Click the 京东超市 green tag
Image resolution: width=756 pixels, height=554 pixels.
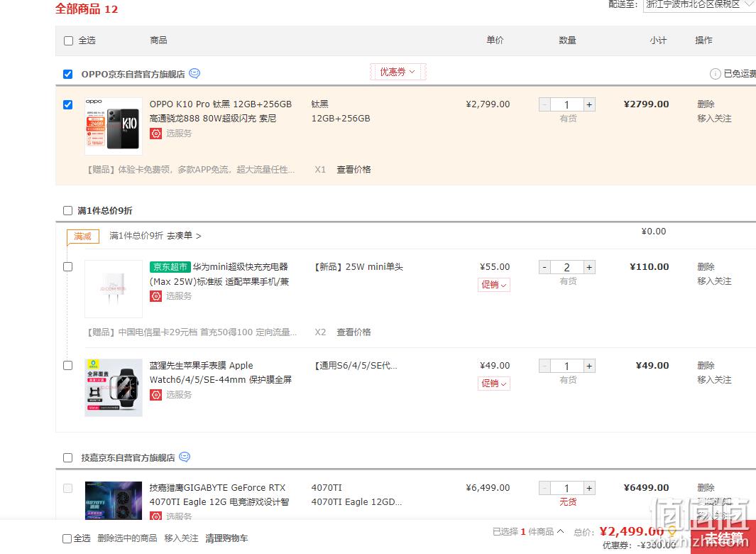170,267
